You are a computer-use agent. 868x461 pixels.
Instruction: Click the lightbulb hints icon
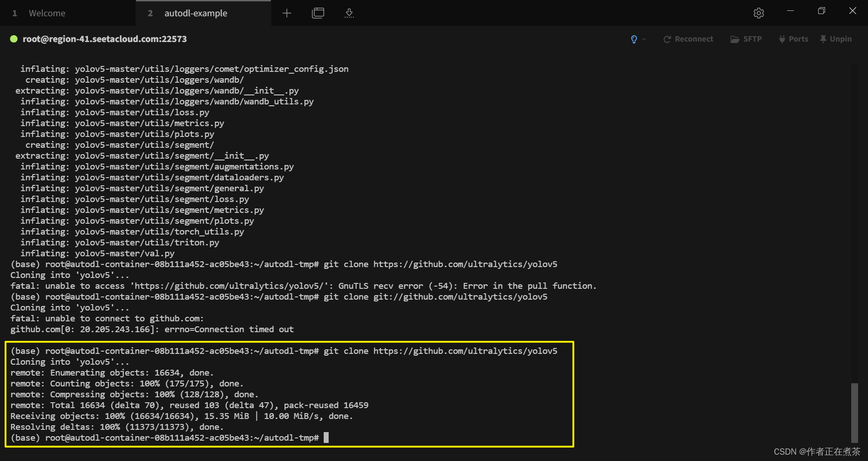634,39
